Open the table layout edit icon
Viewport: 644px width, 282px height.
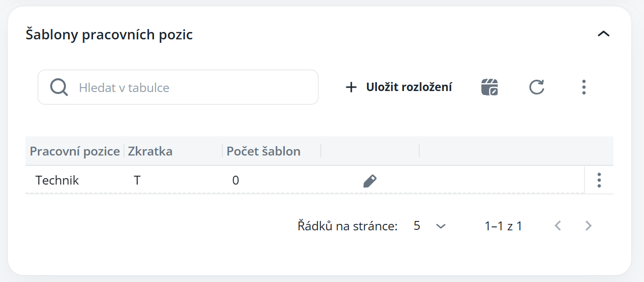point(490,87)
